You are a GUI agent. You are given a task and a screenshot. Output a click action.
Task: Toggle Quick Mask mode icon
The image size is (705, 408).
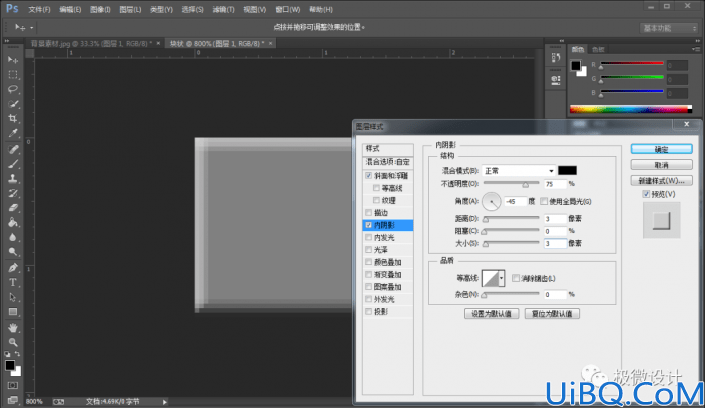[13, 386]
